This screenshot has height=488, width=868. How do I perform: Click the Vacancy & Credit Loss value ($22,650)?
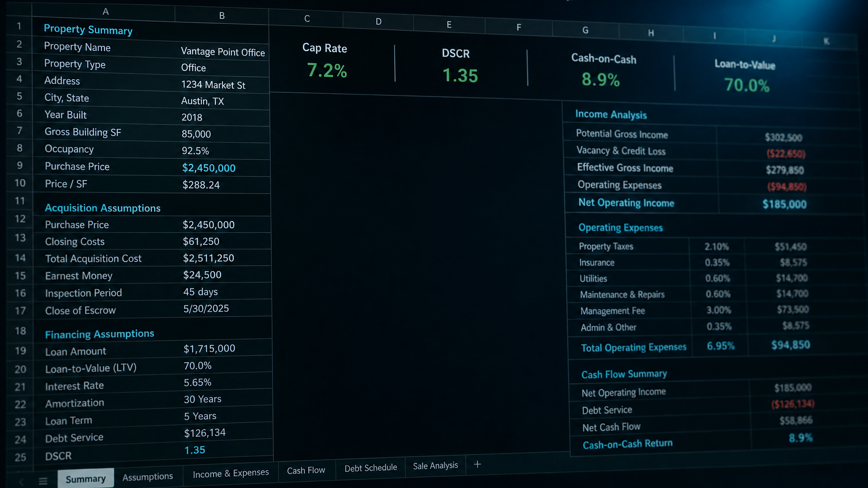click(x=786, y=154)
